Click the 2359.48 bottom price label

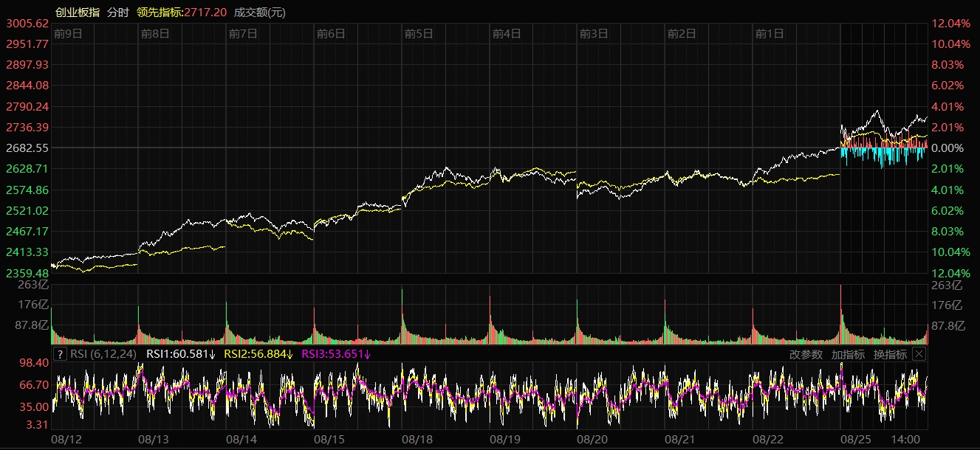(x=27, y=272)
